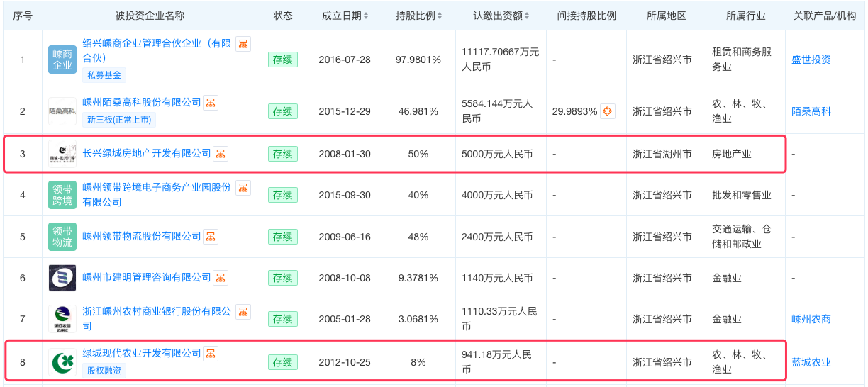Open the structure icon next to 嵊州陌桑高科股份有限公司
This screenshot has height=387, width=868.
[211, 103]
